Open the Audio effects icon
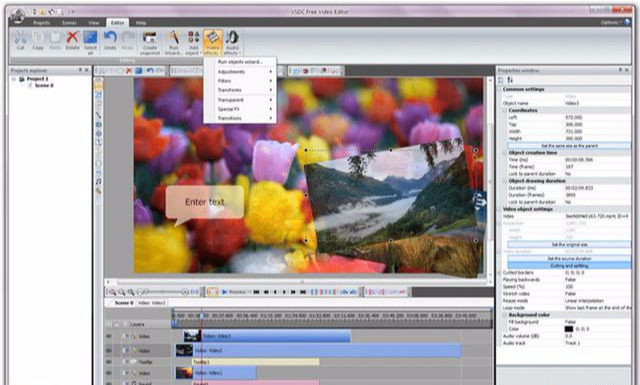 click(x=232, y=38)
